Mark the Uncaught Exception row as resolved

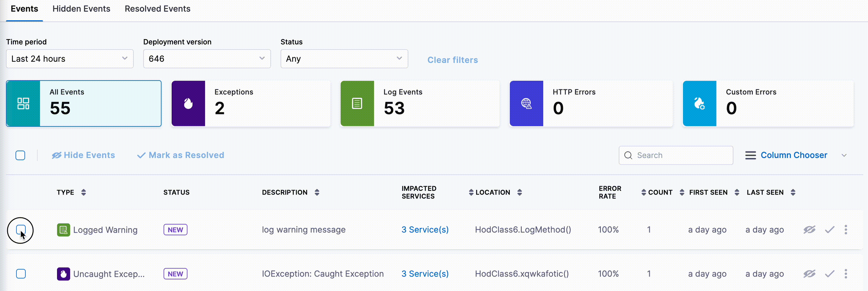829,274
